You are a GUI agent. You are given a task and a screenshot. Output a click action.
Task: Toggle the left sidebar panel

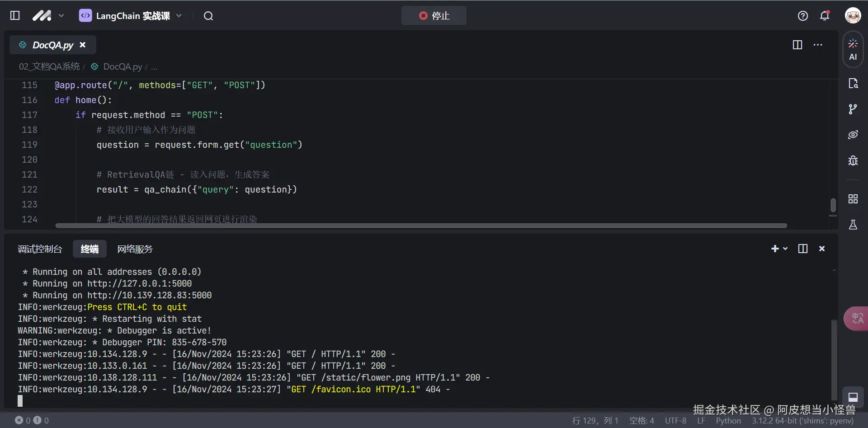point(15,16)
